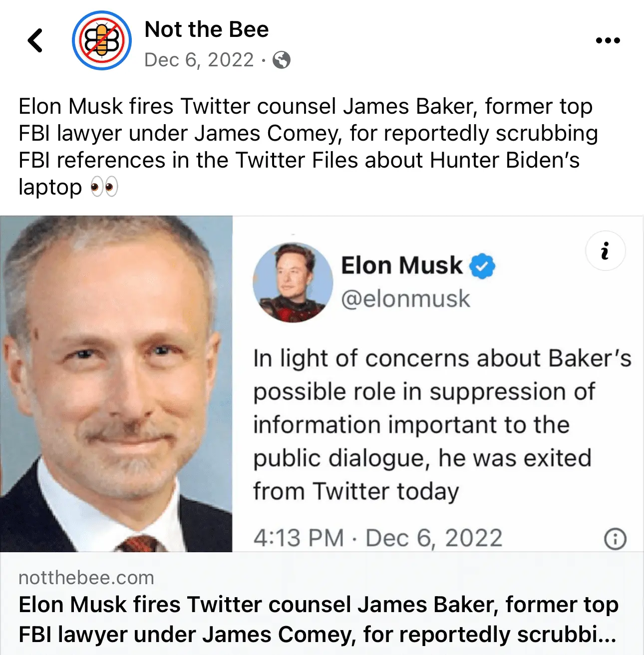Click the tweet's Dec 6, 2022 date
644x655 pixels.
tap(434, 538)
